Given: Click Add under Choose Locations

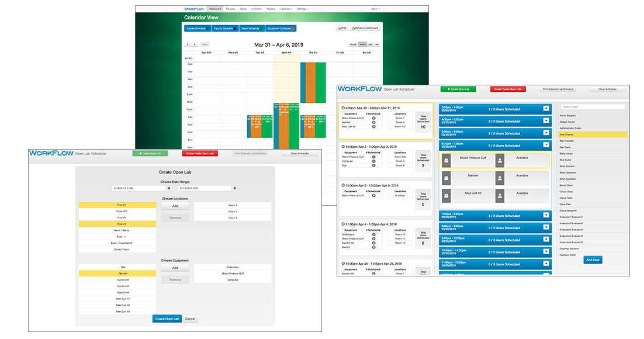Looking at the screenshot, I should pos(175,206).
